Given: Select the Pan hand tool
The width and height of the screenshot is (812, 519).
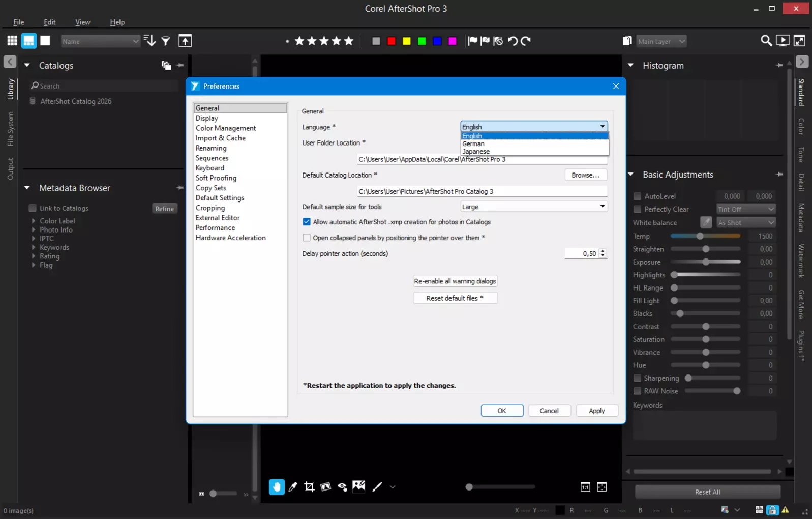Looking at the screenshot, I should pyautogui.click(x=277, y=487).
